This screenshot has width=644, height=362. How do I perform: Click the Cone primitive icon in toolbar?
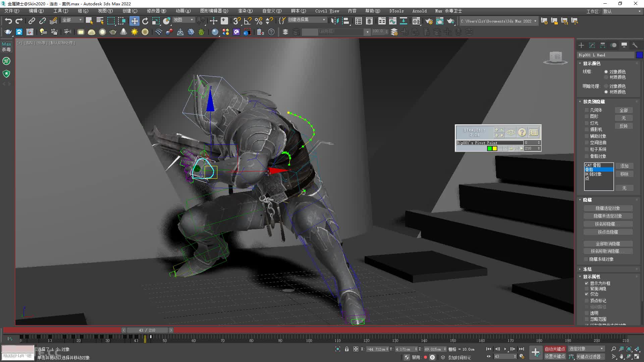(x=124, y=32)
